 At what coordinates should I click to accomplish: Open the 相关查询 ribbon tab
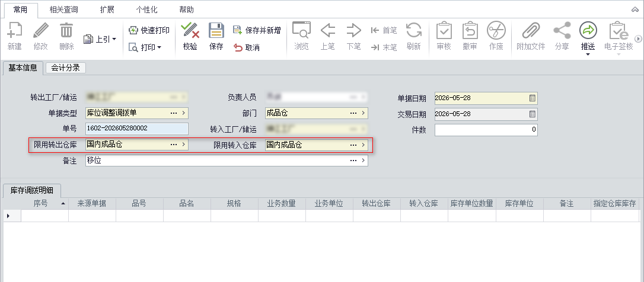coord(63,9)
